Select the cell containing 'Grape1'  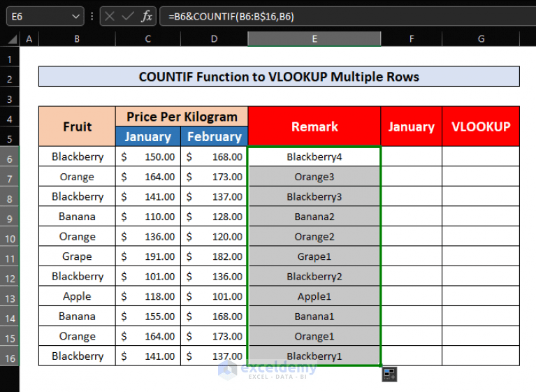[314, 256]
